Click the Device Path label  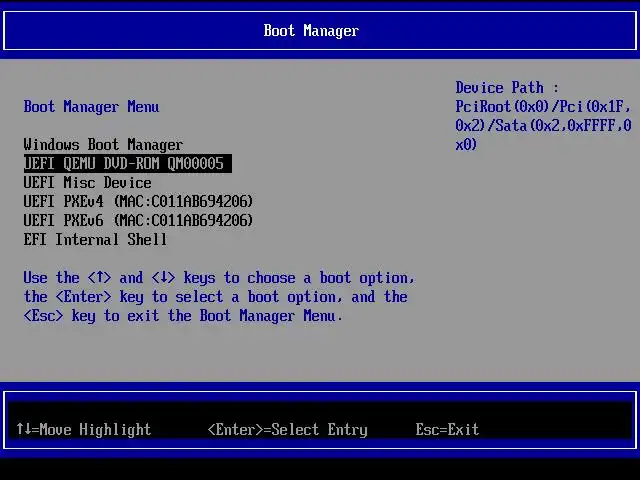coord(507,88)
